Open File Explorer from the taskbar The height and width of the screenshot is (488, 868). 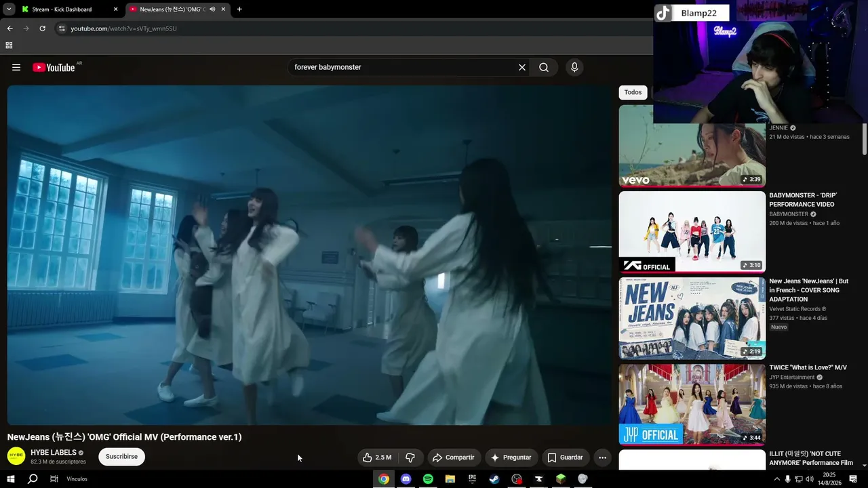click(x=450, y=479)
